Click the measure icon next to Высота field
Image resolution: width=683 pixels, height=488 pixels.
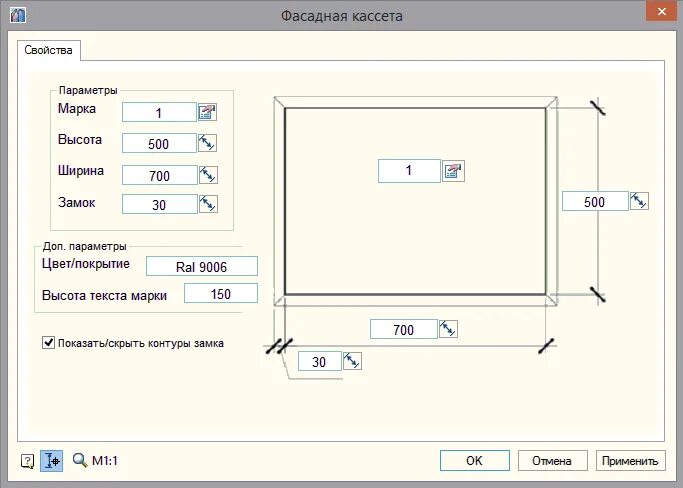[207, 143]
